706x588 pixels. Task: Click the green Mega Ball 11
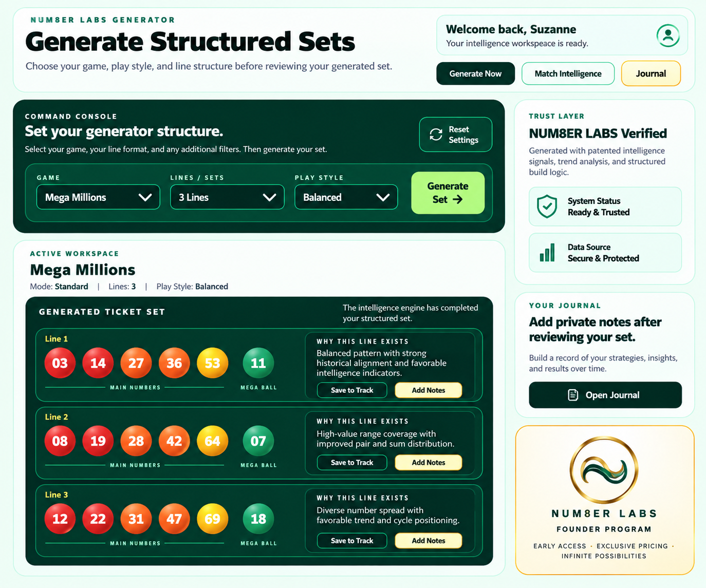pos(258,363)
